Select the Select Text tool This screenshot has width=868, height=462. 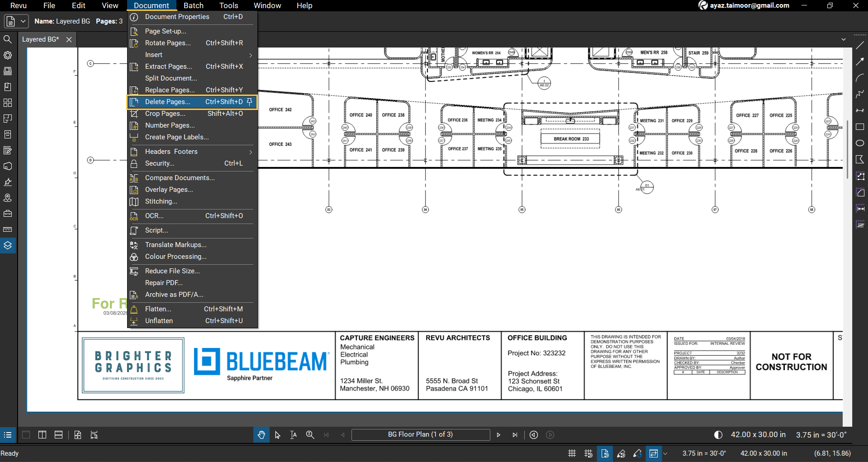point(293,435)
